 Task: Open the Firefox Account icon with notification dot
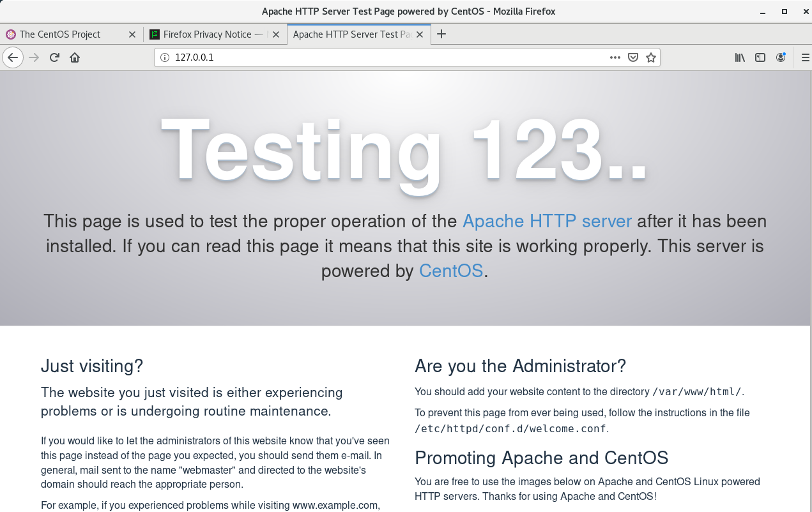tap(781, 57)
